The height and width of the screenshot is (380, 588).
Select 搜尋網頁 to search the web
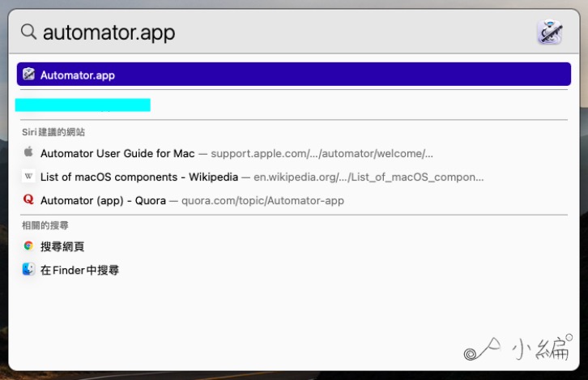click(62, 246)
